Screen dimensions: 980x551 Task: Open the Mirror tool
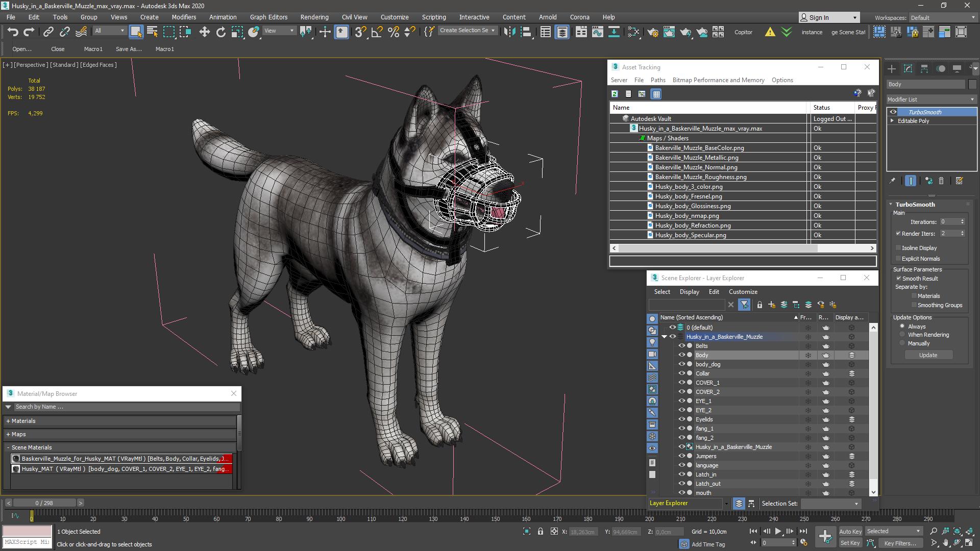click(x=509, y=32)
